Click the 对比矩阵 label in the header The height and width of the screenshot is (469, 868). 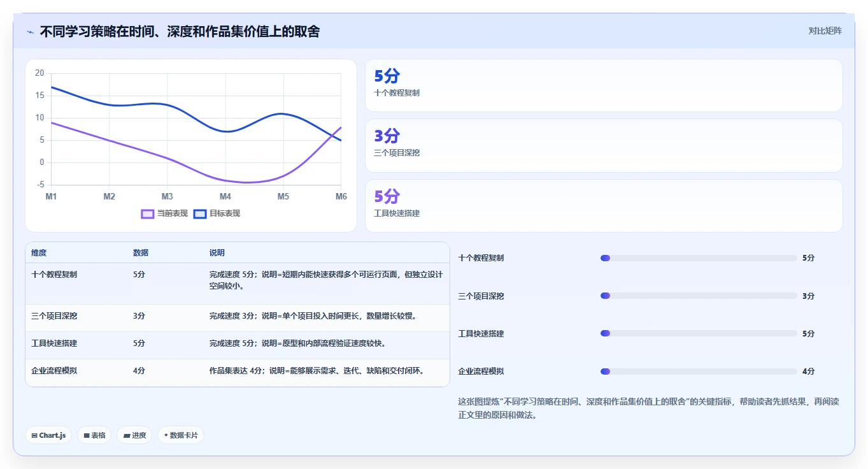[825, 31]
